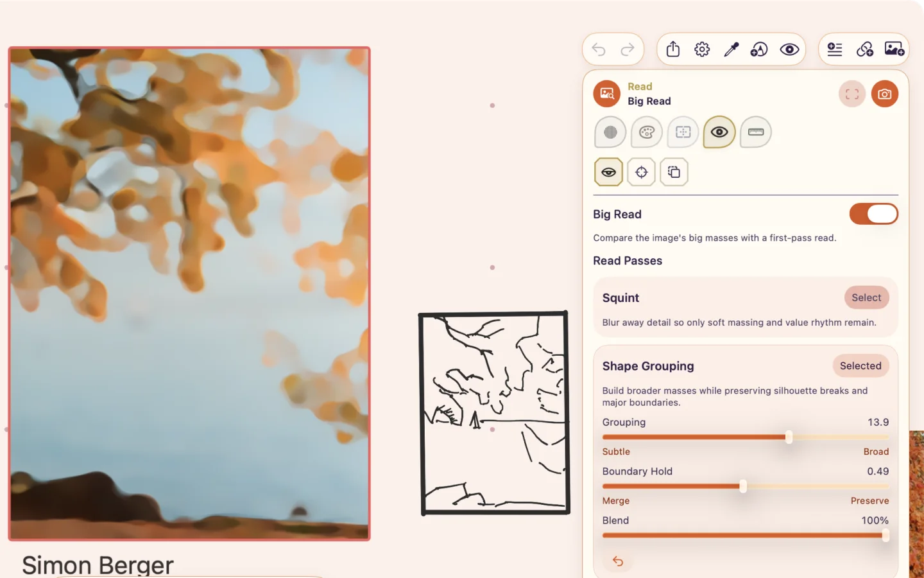This screenshot has width=924, height=578.
Task: Switch to the striped circle values tab
Action: click(x=610, y=132)
